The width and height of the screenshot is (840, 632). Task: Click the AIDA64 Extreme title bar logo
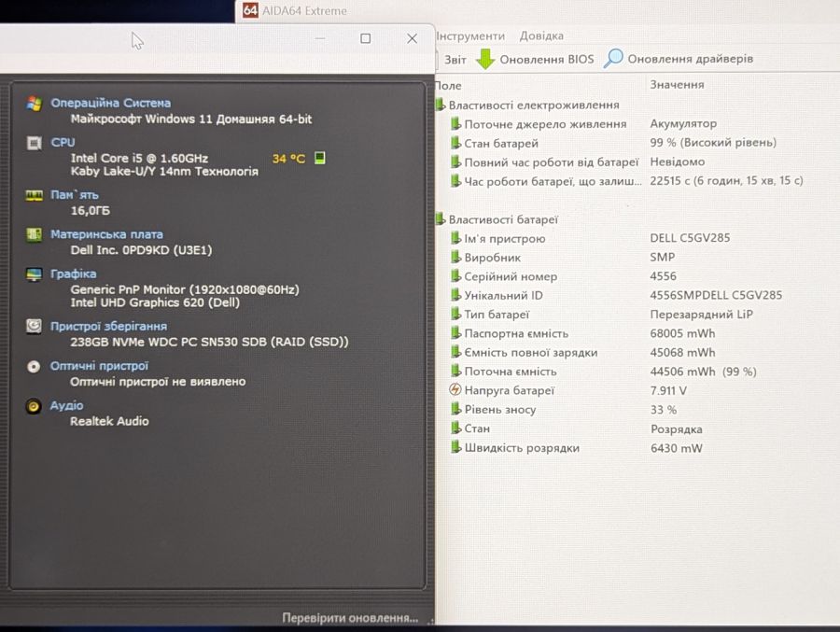point(250,10)
